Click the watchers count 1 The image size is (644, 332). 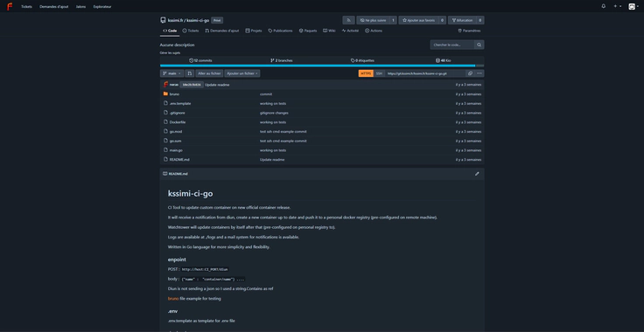pos(393,20)
